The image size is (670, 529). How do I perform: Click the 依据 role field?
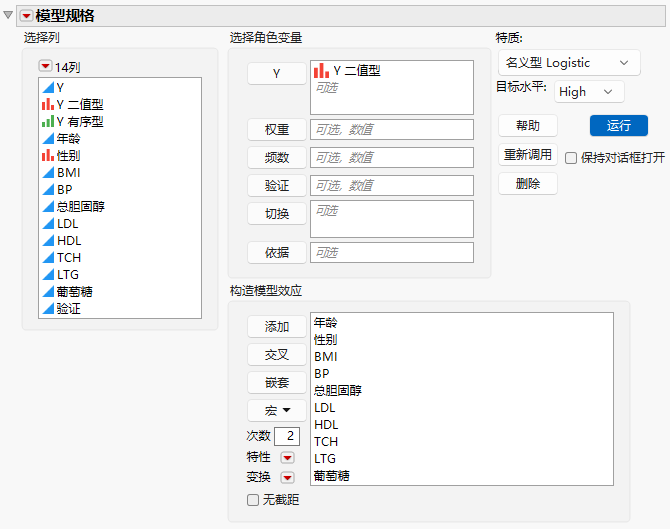tap(392, 253)
